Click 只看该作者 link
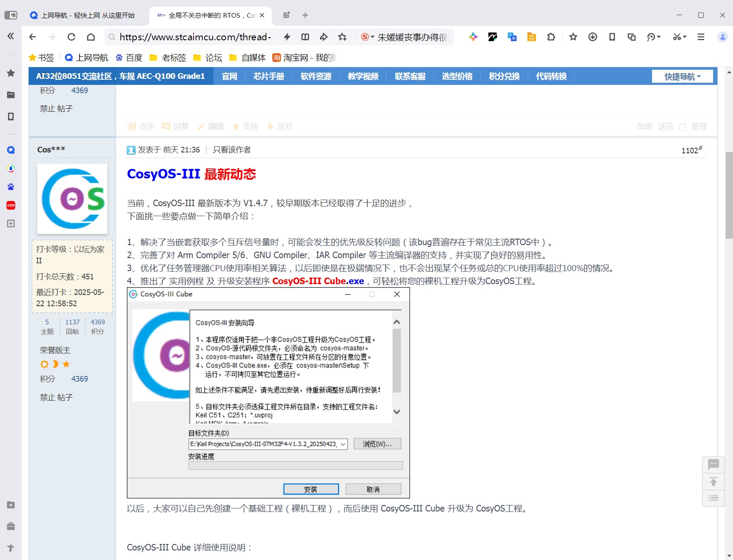733x560 pixels. click(232, 150)
